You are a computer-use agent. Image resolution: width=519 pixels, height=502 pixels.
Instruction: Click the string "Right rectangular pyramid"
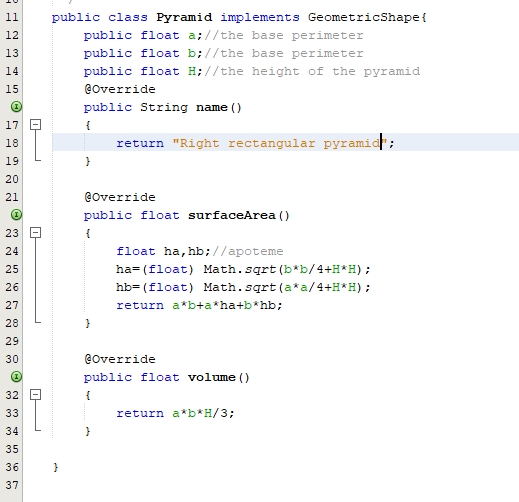coord(279,143)
